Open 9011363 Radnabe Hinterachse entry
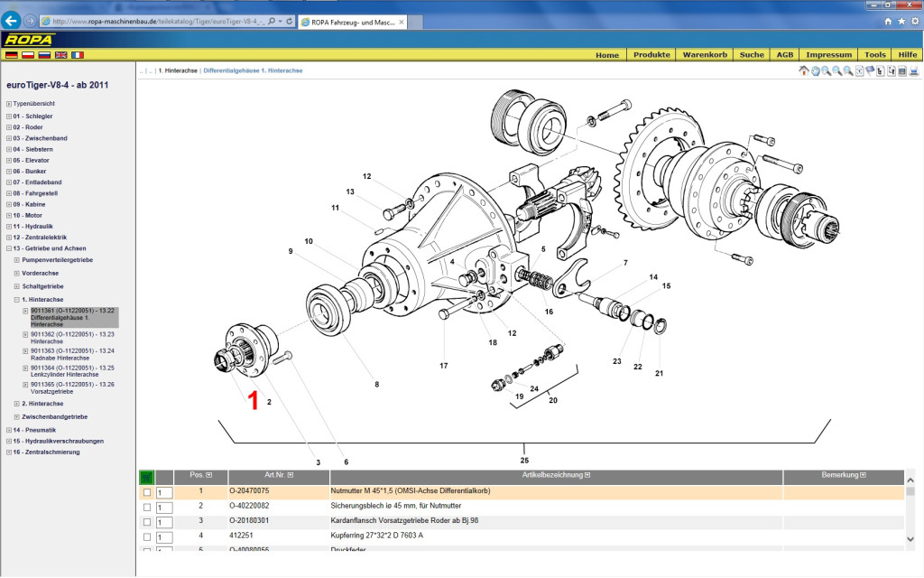Screen dimensions: 924x578 tap(72, 354)
